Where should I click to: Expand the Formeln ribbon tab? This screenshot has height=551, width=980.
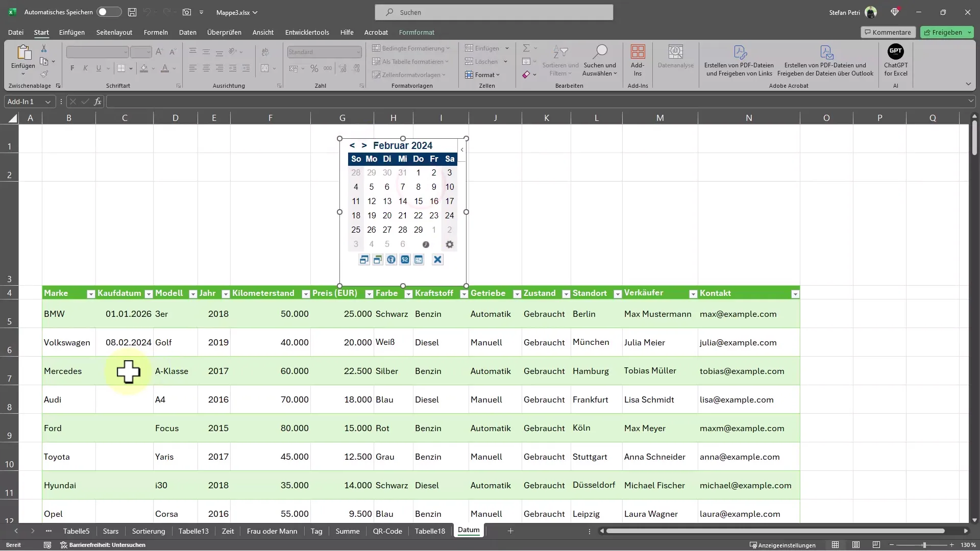pyautogui.click(x=156, y=32)
